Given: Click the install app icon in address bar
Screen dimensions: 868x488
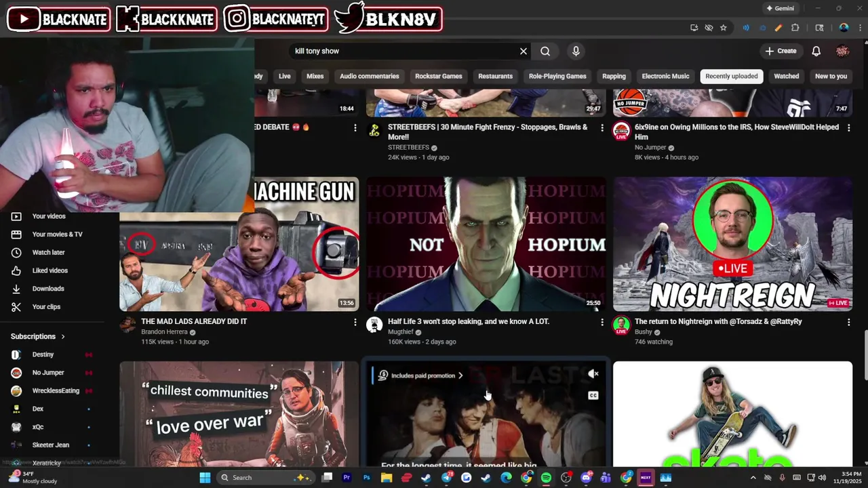Looking at the screenshot, I should pyautogui.click(x=694, y=28).
